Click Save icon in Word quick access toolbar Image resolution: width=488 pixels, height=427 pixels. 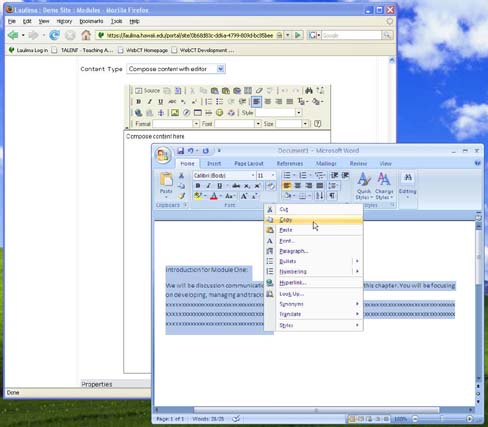(180, 151)
